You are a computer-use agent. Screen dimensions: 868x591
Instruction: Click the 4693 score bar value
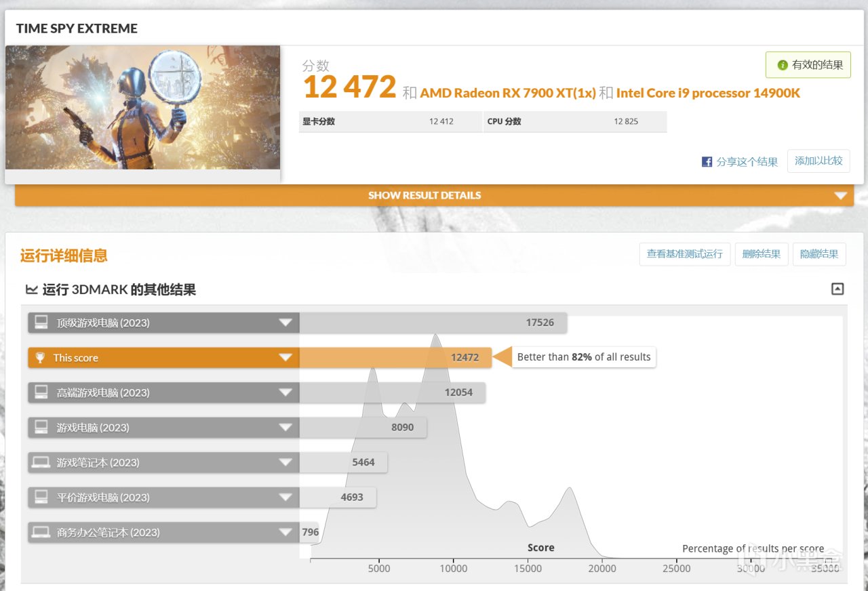(x=352, y=497)
